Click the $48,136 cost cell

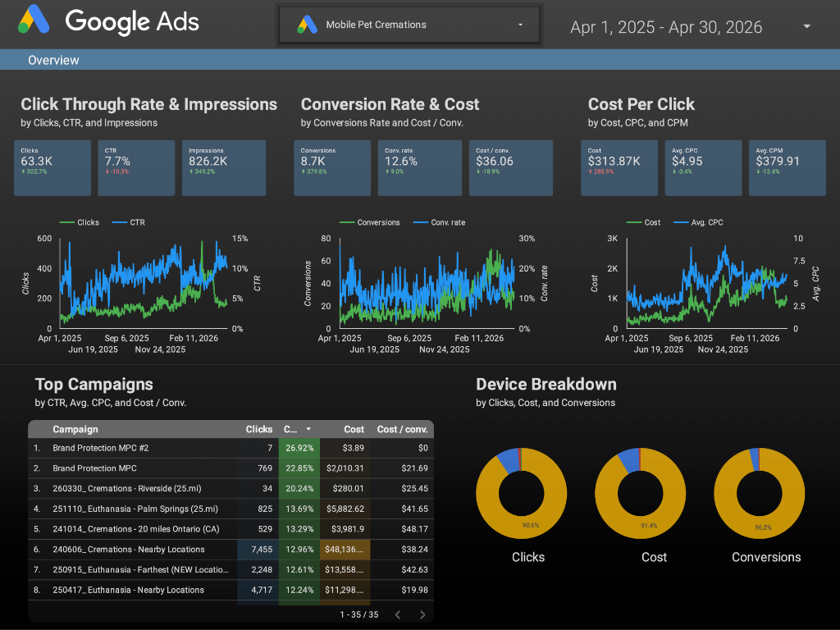(x=345, y=550)
